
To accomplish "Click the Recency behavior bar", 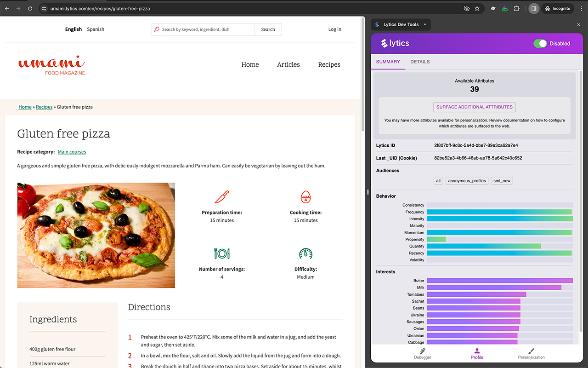I will 499,253.
